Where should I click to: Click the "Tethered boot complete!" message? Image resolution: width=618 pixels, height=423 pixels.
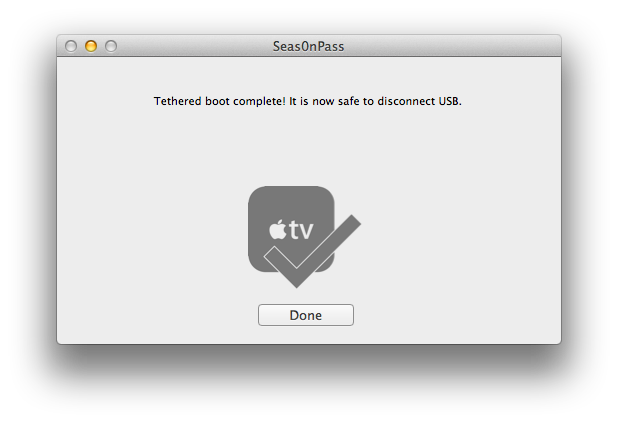[220, 101]
